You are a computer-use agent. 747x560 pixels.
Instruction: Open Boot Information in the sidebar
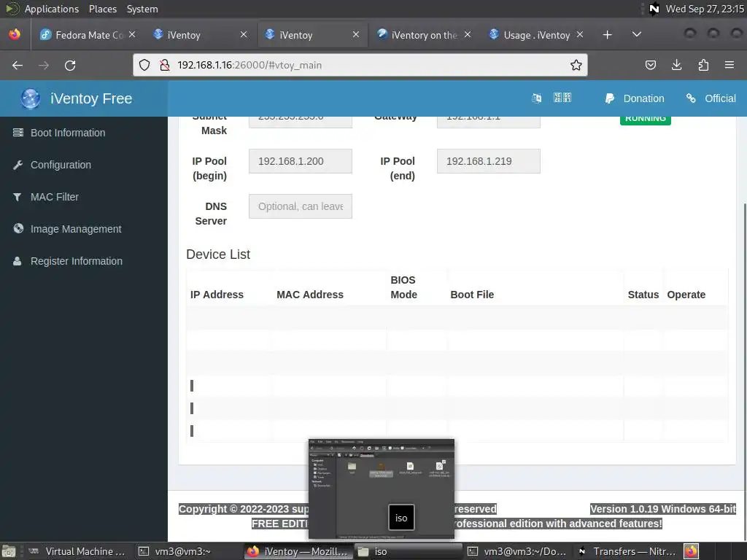(x=68, y=133)
